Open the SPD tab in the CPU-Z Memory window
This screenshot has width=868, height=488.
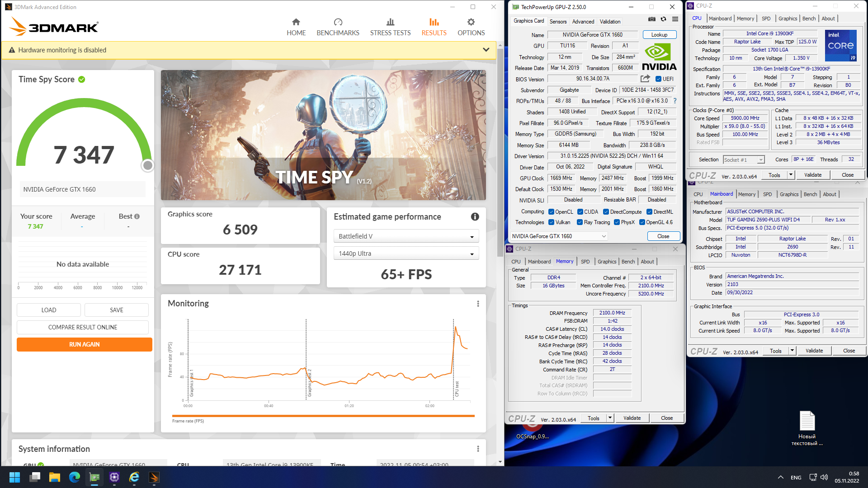(585, 262)
